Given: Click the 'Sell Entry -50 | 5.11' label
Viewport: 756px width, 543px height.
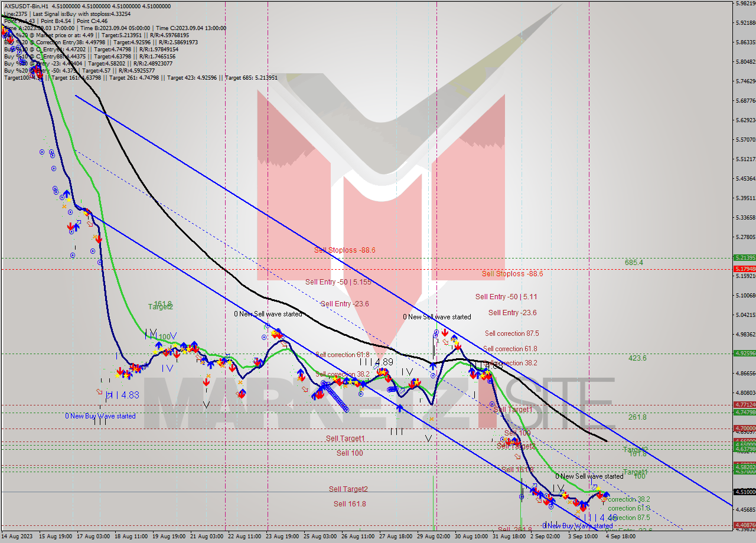Looking at the screenshot, I should click(506, 297).
